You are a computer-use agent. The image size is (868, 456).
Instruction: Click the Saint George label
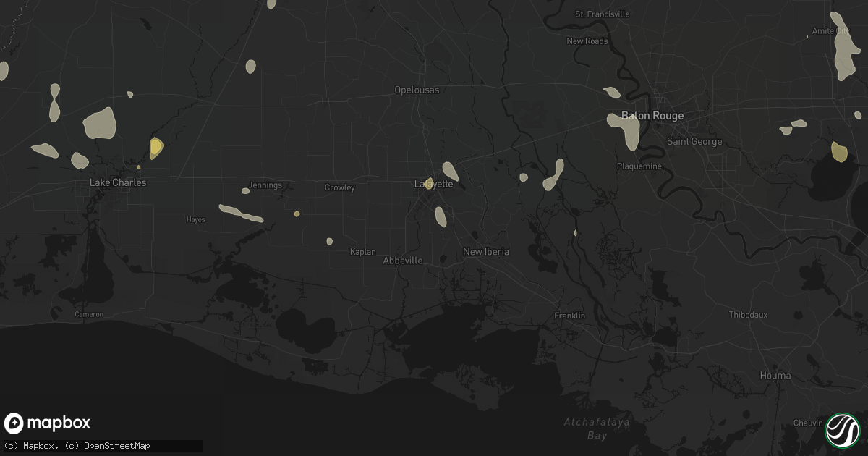point(694,142)
